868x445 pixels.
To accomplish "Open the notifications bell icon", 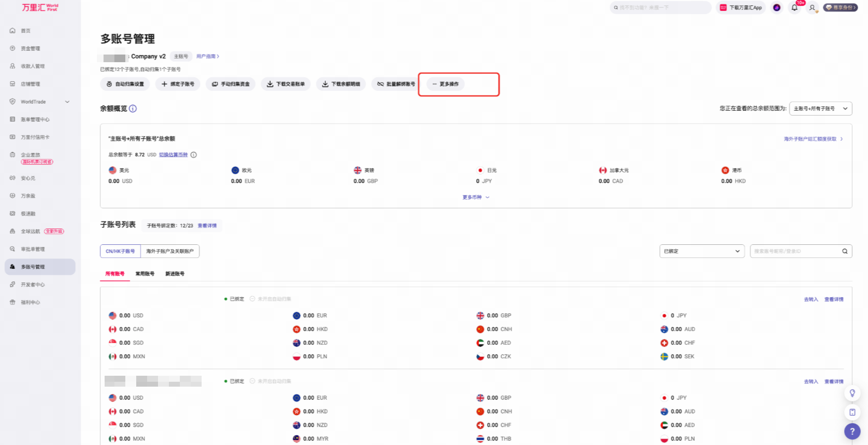I will (794, 8).
